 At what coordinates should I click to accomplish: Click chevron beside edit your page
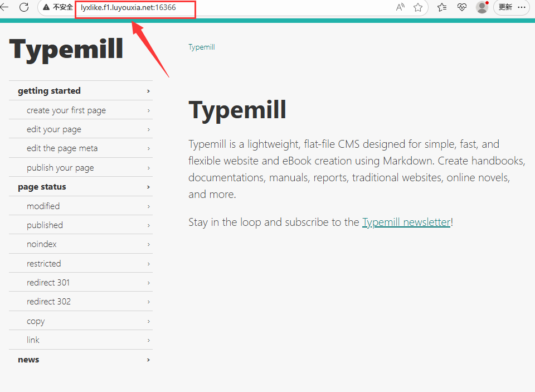click(x=148, y=129)
